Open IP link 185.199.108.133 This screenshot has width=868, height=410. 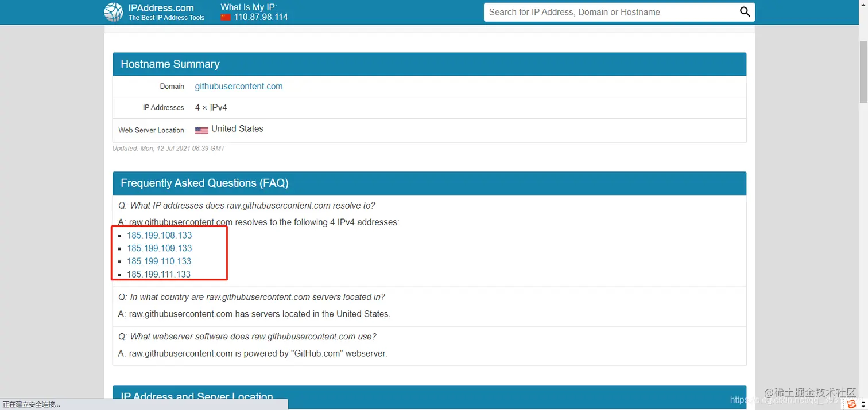coord(160,235)
